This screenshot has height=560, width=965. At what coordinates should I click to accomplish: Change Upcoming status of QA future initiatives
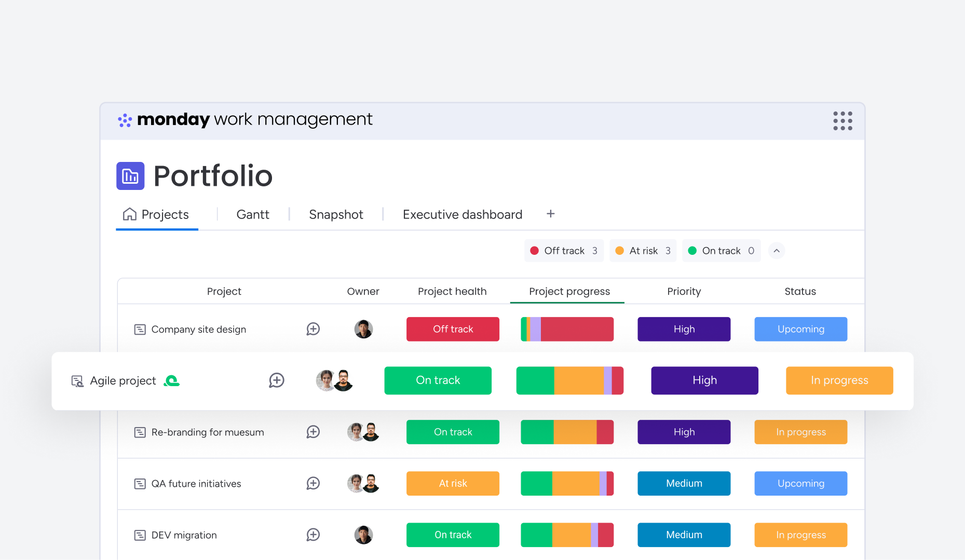[x=800, y=483]
